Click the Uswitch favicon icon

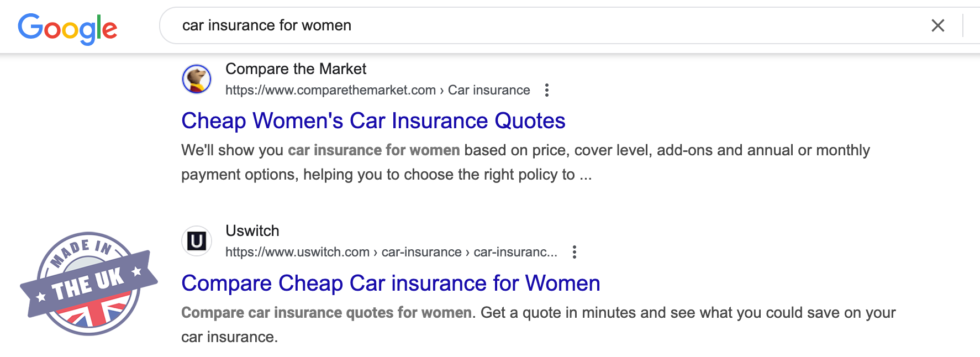click(x=197, y=241)
